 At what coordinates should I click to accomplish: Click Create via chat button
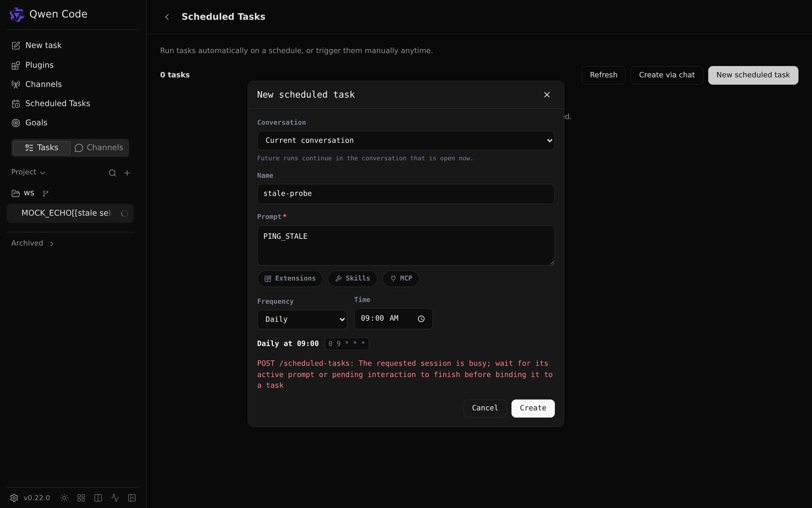click(667, 75)
